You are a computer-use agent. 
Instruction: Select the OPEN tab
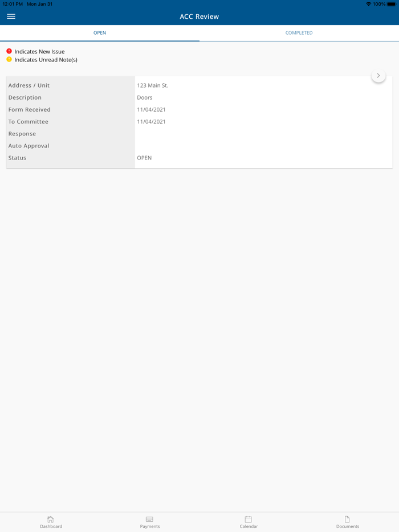(x=100, y=33)
